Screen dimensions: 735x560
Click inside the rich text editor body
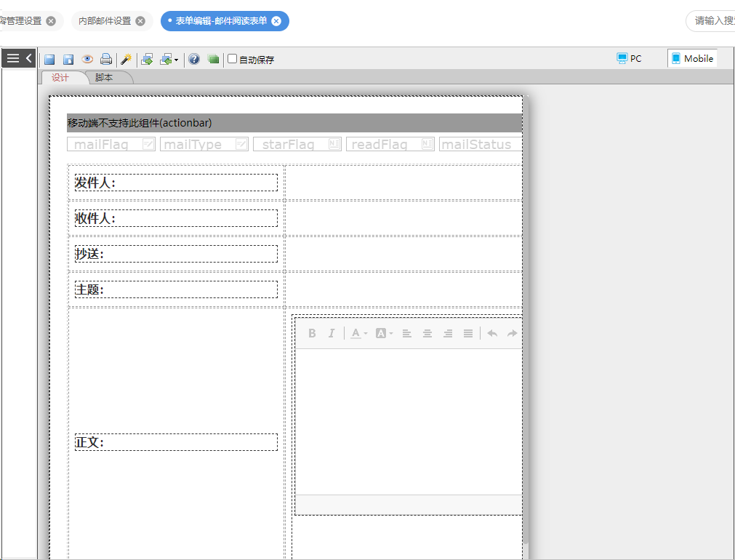pyautogui.click(x=409, y=422)
